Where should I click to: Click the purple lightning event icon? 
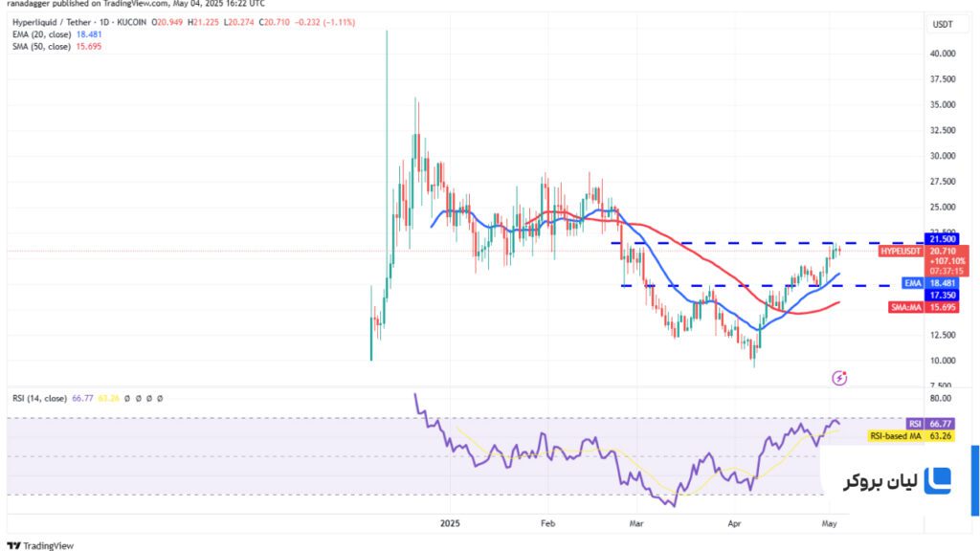click(839, 378)
